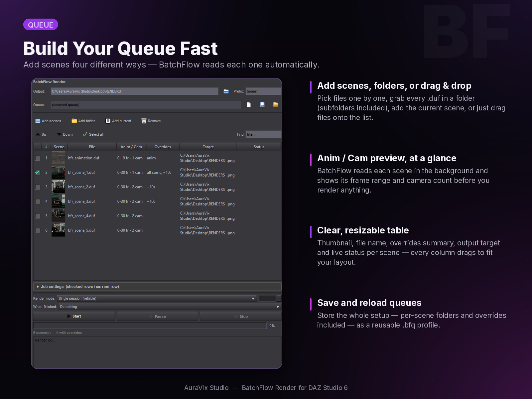This screenshot has width=532, height=399.
Task: Open the When finished dropdown
Action: click(170, 307)
